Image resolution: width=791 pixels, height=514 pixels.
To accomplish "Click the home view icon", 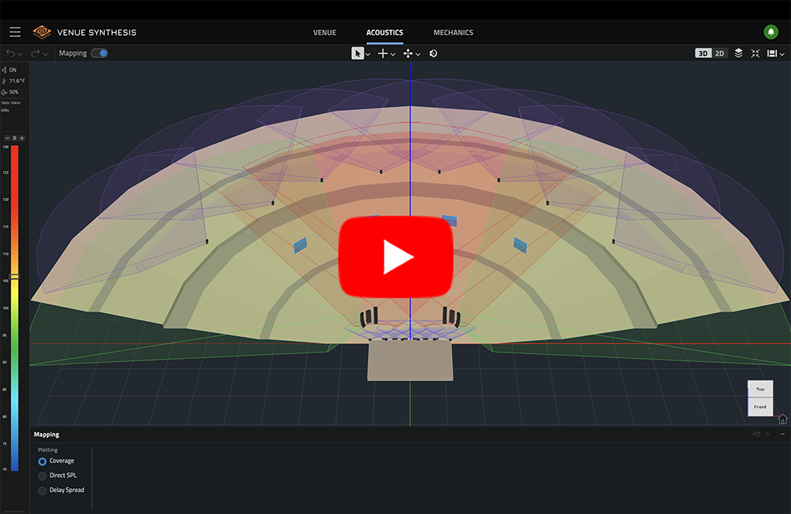I will [782, 419].
